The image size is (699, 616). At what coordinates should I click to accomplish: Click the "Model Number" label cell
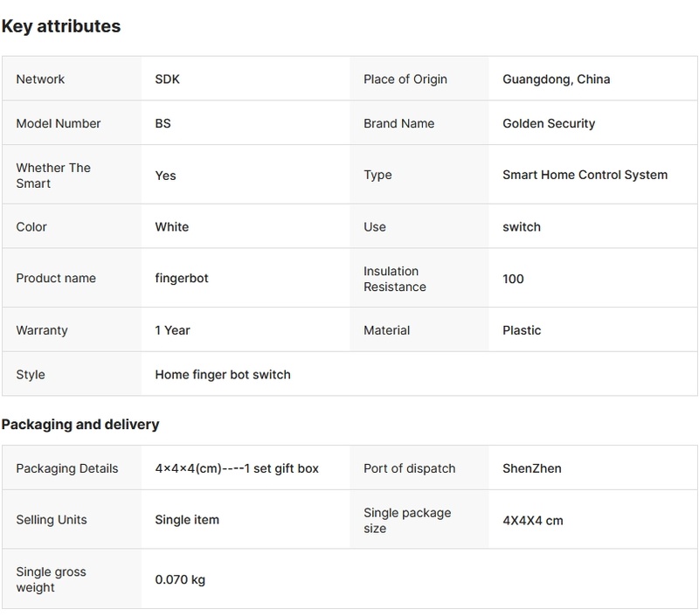click(59, 123)
